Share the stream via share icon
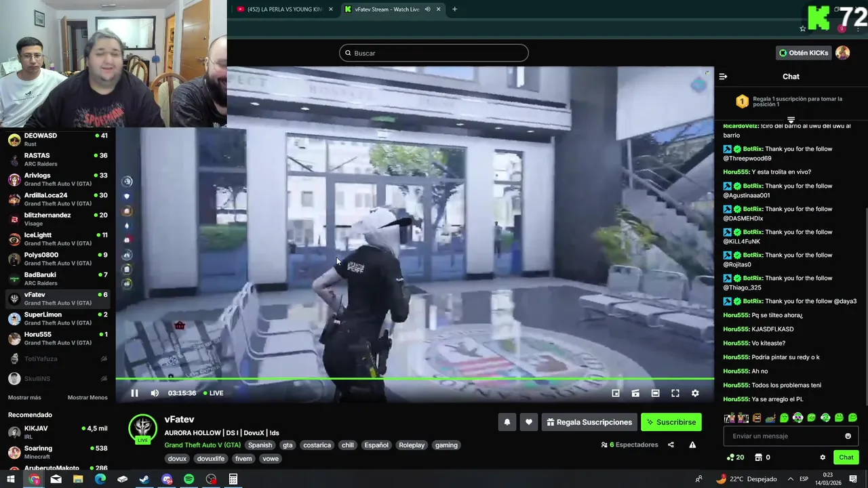 (671, 445)
